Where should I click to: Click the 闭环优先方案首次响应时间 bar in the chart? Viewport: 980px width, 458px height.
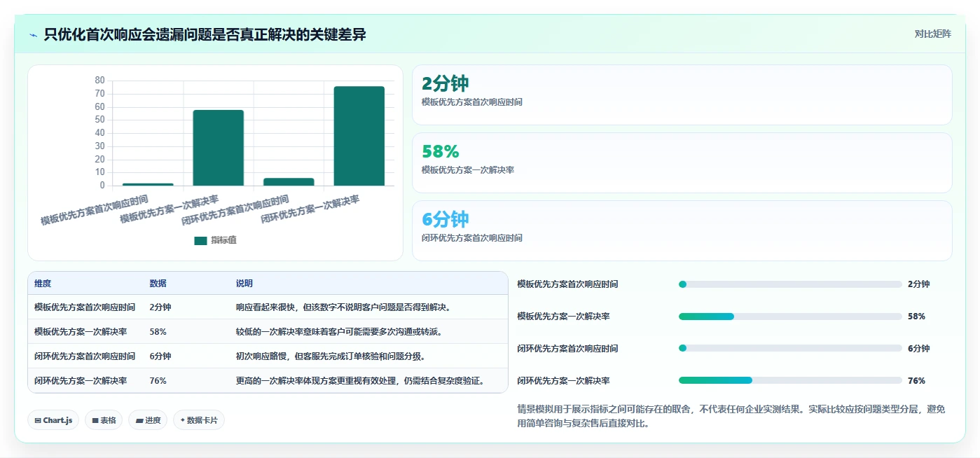coord(289,182)
